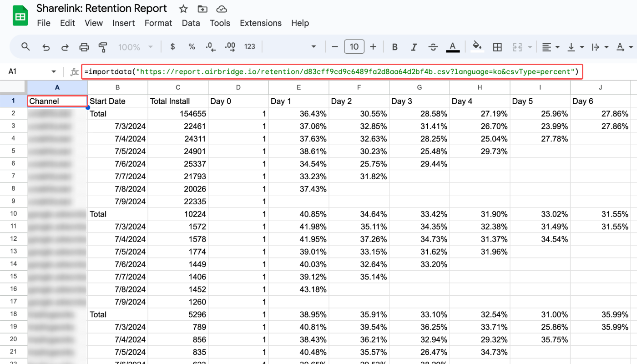Undo the last action
Screen dimensions: 637x364
(x=46, y=46)
